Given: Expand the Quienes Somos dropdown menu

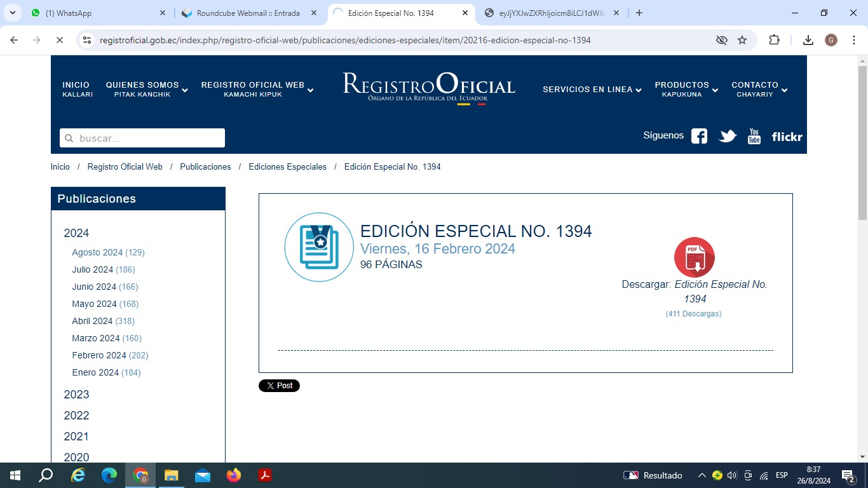Looking at the screenshot, I should [147, 90].
